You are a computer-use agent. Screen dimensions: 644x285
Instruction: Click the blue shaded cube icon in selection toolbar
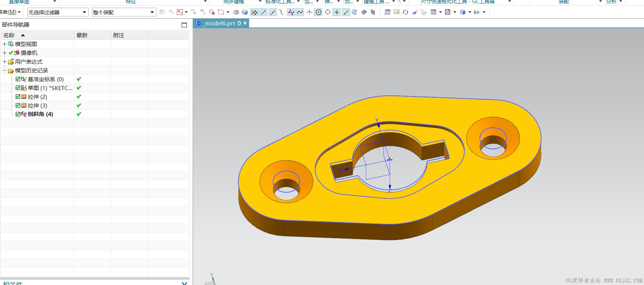pos(245,12)
